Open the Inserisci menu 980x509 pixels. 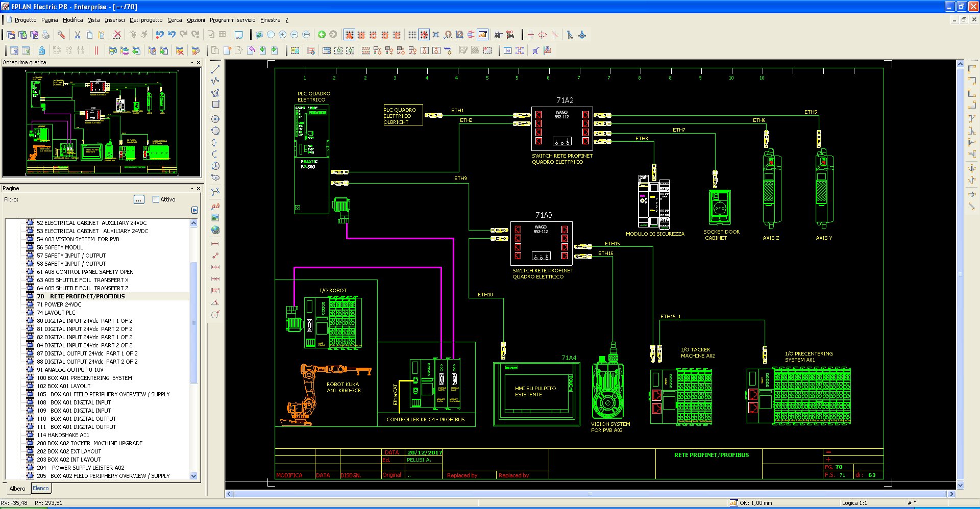(115, 20)
